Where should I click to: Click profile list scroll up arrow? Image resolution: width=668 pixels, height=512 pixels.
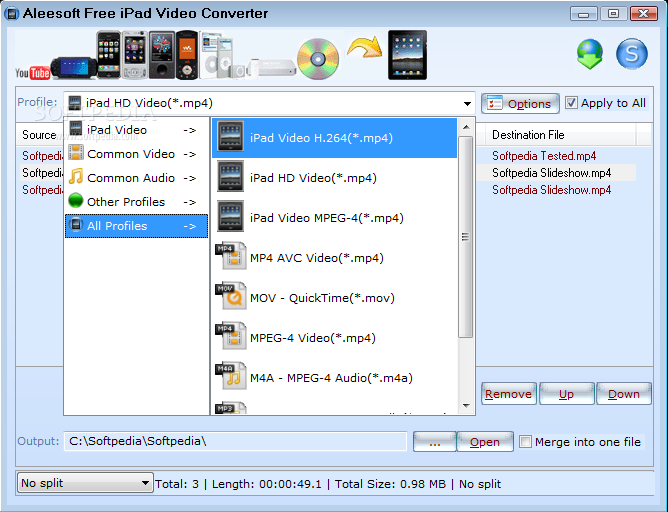point(466,127)
